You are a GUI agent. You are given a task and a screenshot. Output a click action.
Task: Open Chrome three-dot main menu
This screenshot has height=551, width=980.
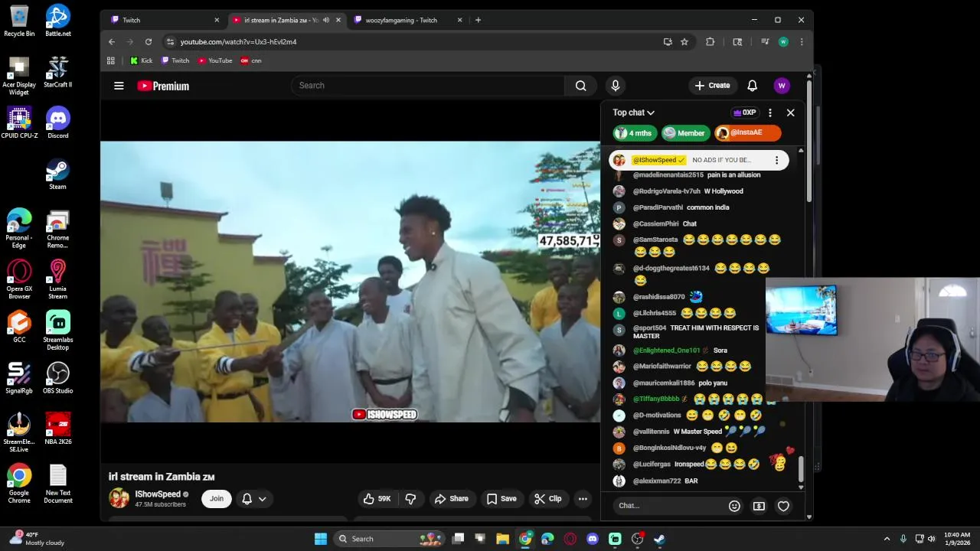point(802,42)
